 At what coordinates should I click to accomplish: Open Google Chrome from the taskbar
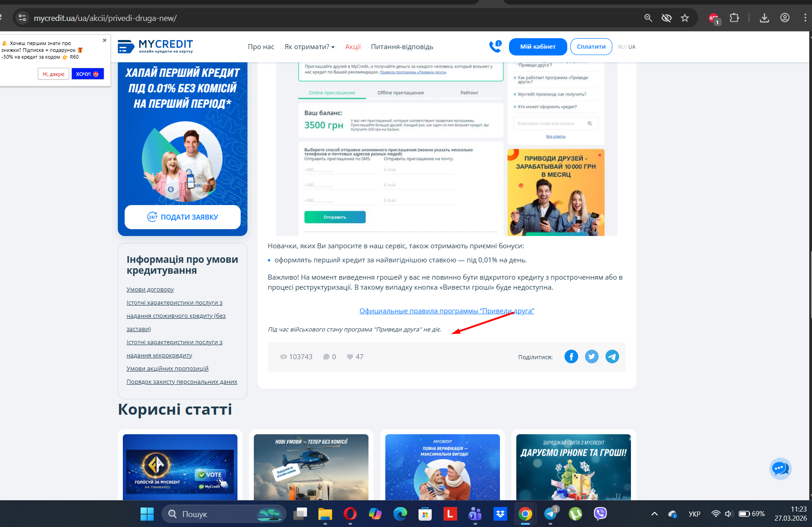click(525, 514)
